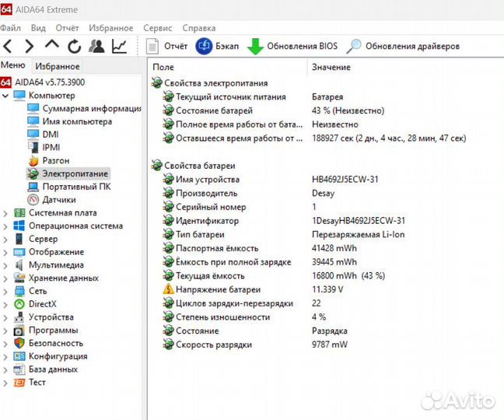Collapse the Компьютер tree node
Screen dimensions: 504x420
[x=5, y=96]
